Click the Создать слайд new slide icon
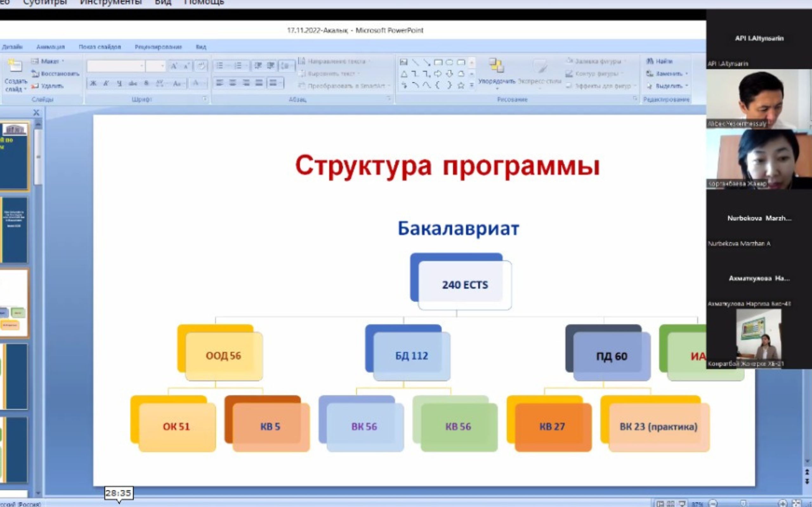The image size is (812, 507). click(15, 66)
